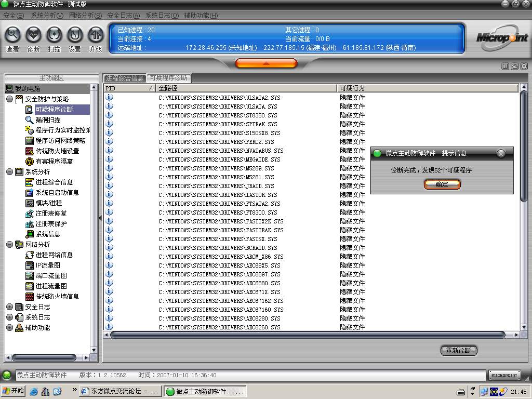The image size is (532, 399).
Task: Open the 系统分析(V) menu
Action: [x=47, y=15]
